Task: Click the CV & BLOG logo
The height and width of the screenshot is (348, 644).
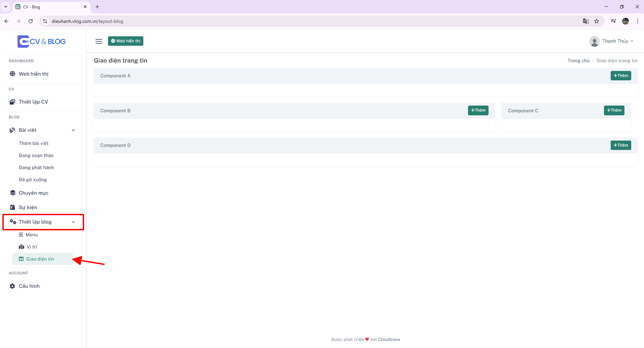Action: point(42,41)
